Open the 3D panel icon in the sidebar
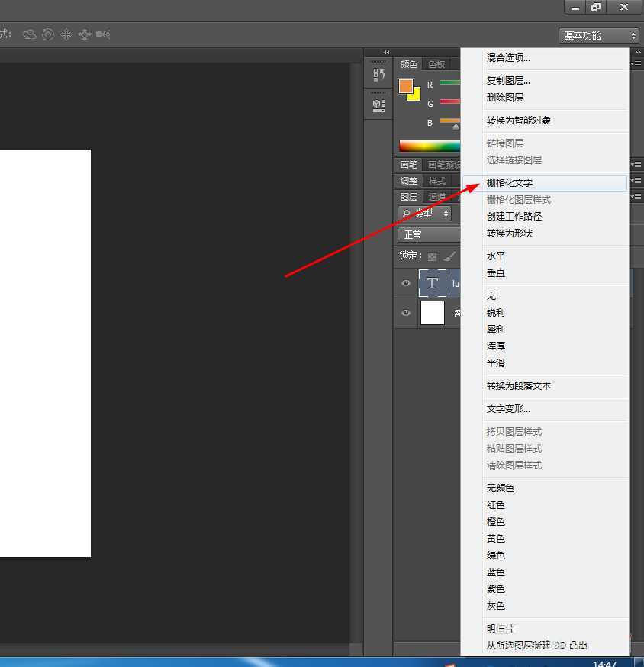644x667 pixels. pyautogui.click(x=378, y=105)
